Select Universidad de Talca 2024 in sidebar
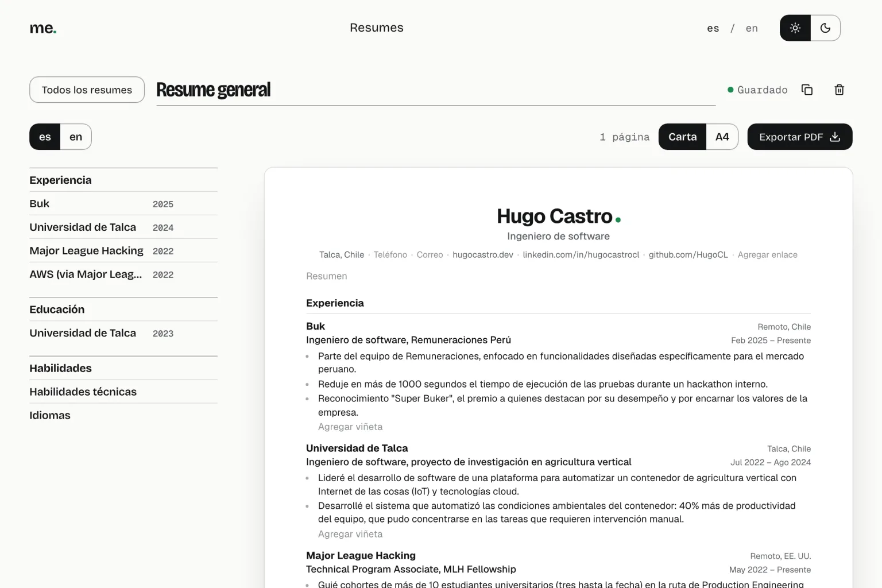The width and height of the screenshot is (882, 588). pyautogui.click(x=123, y=227)
